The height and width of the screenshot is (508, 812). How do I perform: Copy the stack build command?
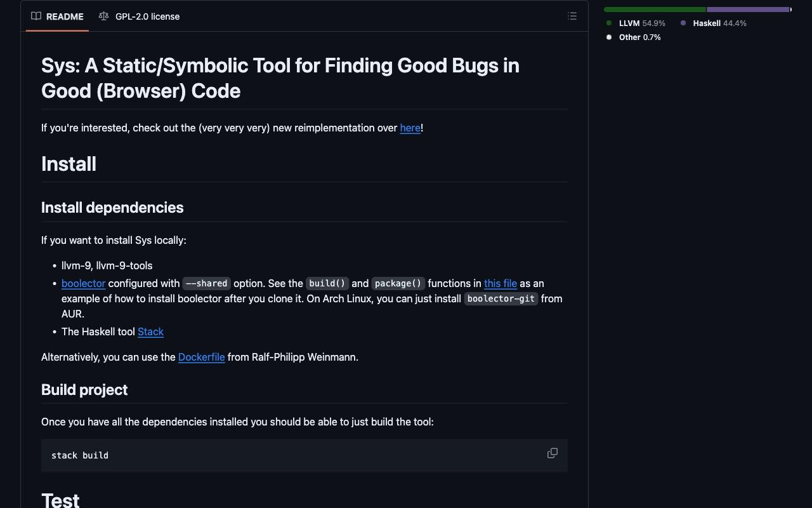[553, 453]
